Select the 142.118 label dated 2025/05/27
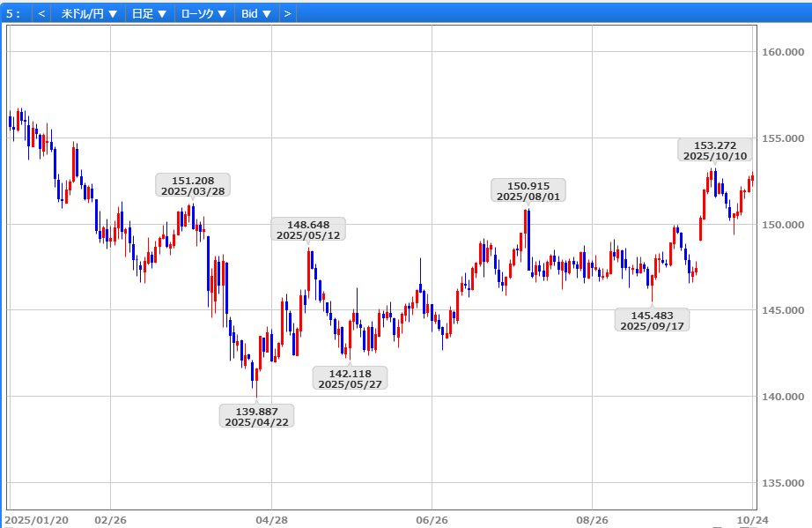The image size is (812, 528). point(350,379)
